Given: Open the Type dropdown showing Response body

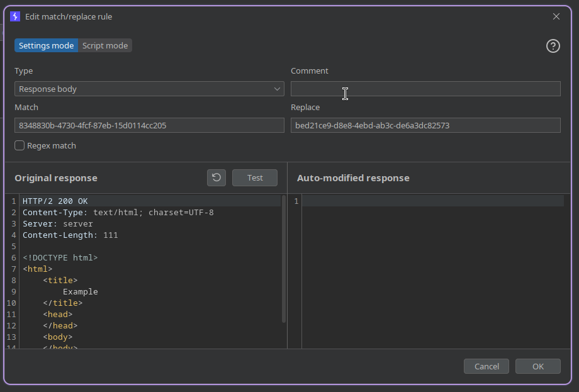Looking at the screenshot, I should click(x=149, y=89).
